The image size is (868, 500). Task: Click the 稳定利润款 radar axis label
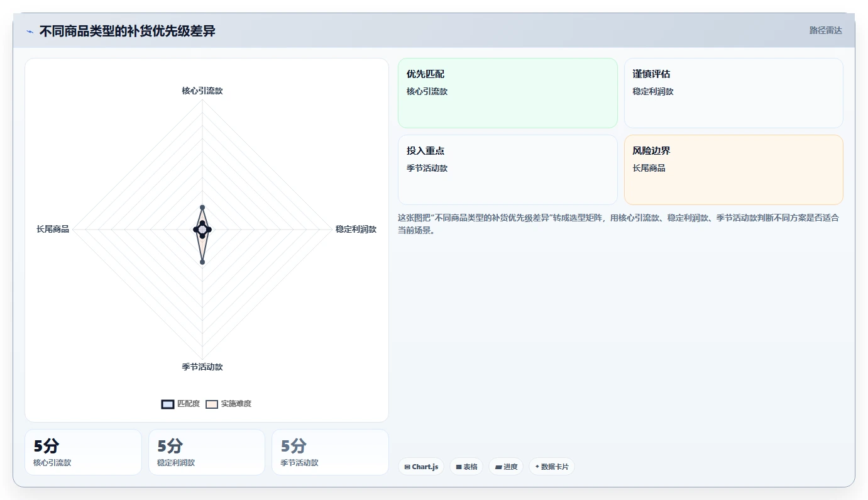356,229
